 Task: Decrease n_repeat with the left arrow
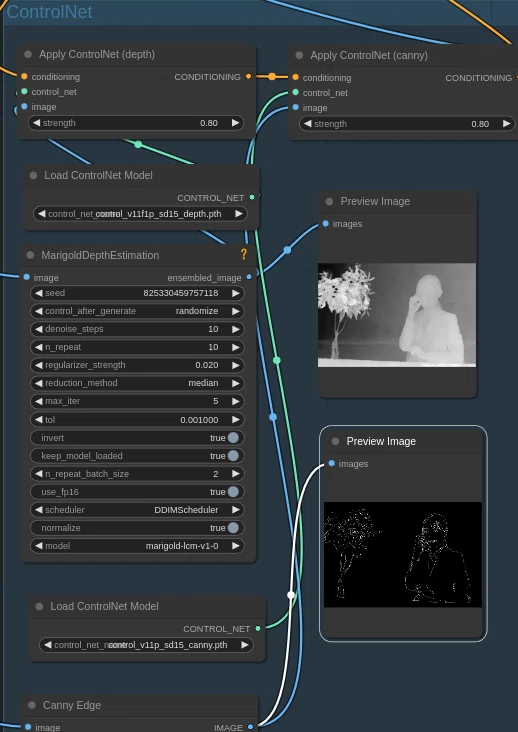(x=39, y=347)
